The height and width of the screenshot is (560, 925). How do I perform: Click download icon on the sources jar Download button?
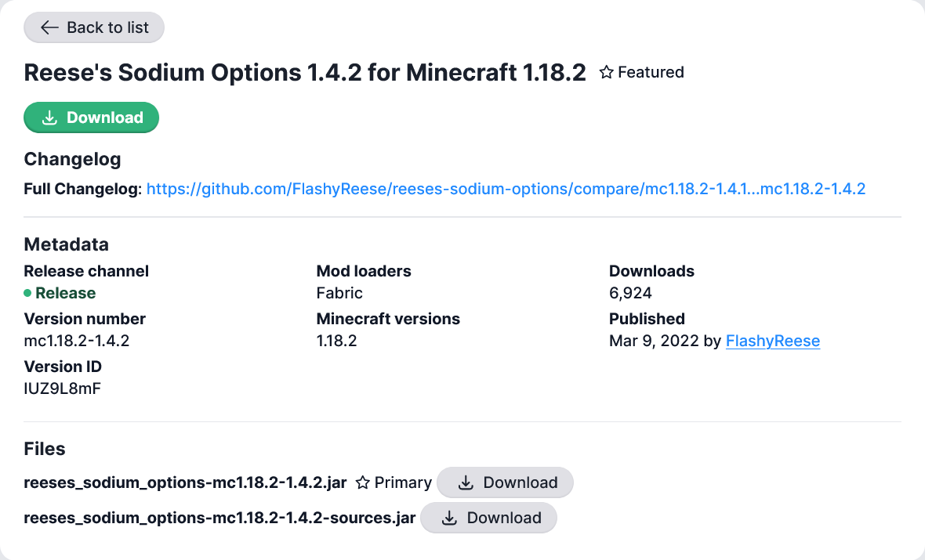[x=449, y=518]
